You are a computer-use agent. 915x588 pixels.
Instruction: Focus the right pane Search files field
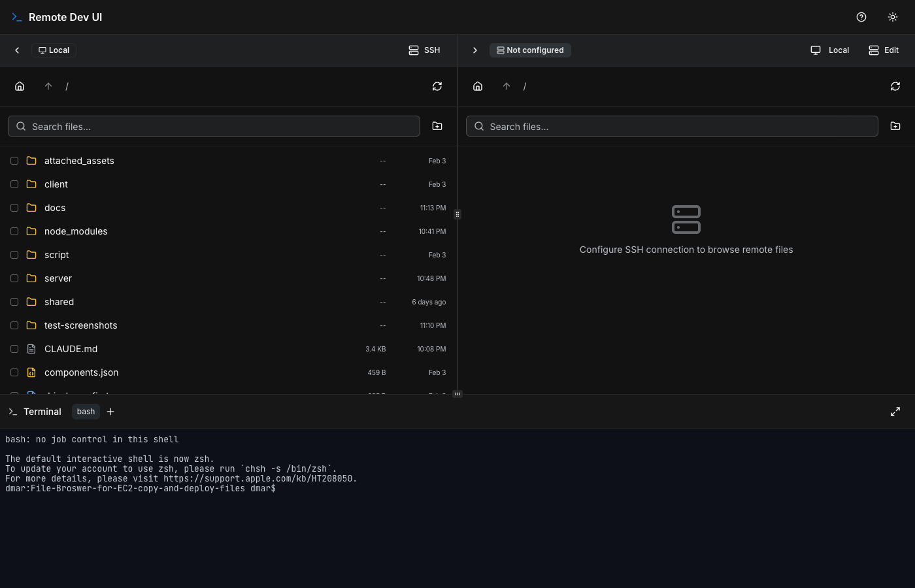(672, 126)
